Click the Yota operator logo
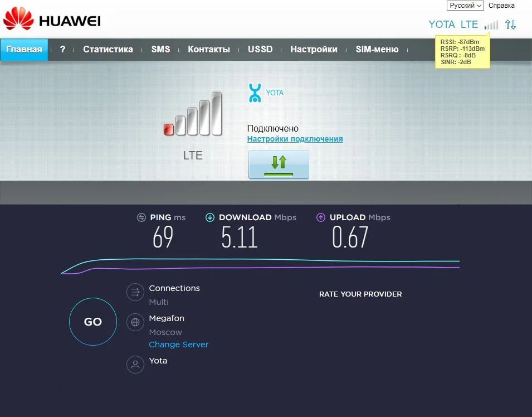This screenshot has height=417, width=532. (255, 93)
